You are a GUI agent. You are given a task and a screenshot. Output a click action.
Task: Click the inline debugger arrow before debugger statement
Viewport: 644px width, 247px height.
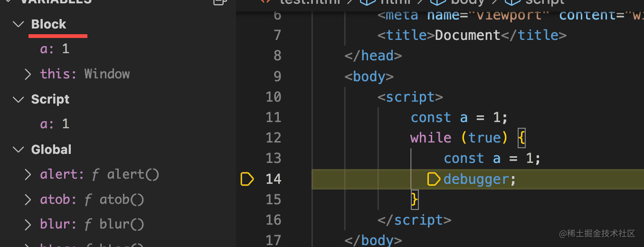click(x=434, y=179)
